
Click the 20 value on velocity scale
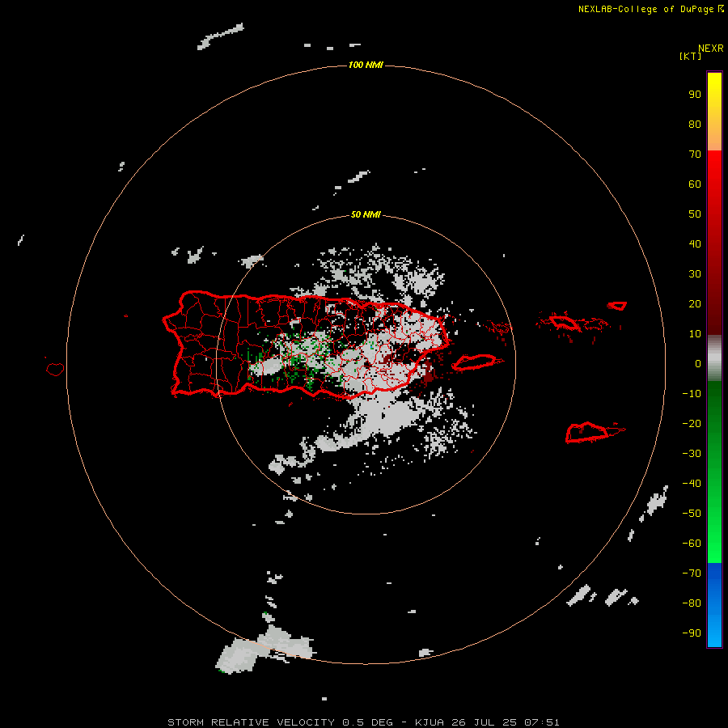coord(695,303)
